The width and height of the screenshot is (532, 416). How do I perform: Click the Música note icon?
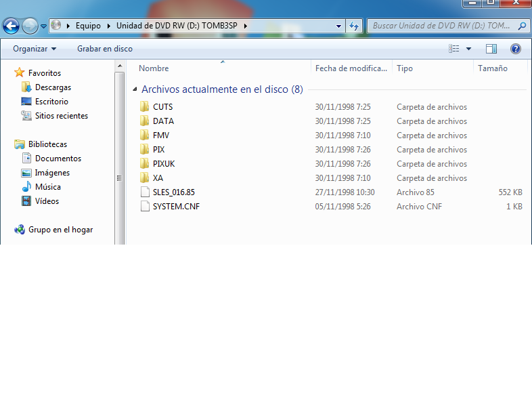26,186
